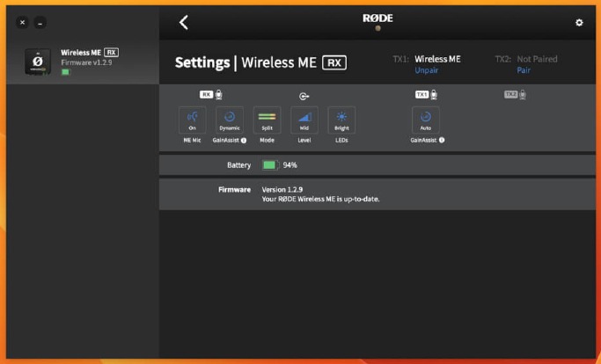601x364 pixels.
Task: Click 'Your RØDE Wireless ME is up-to-date.' text
Action: coord(320,199)
